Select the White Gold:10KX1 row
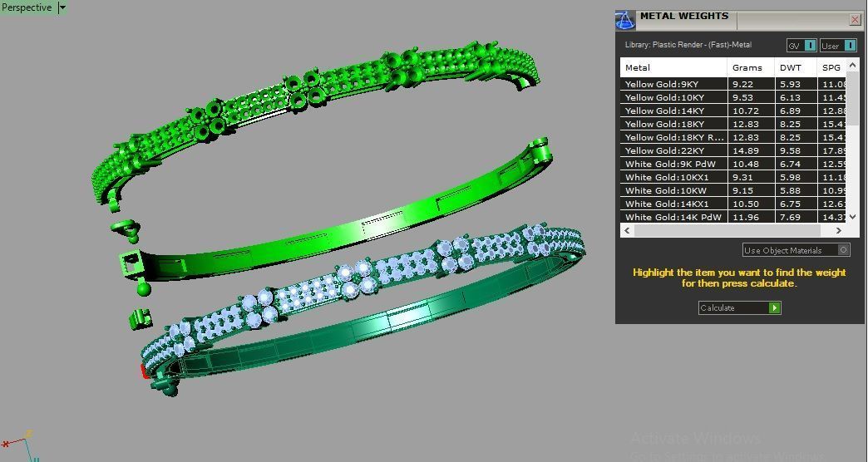The image size is (868, 462). [x=734, y=177]
